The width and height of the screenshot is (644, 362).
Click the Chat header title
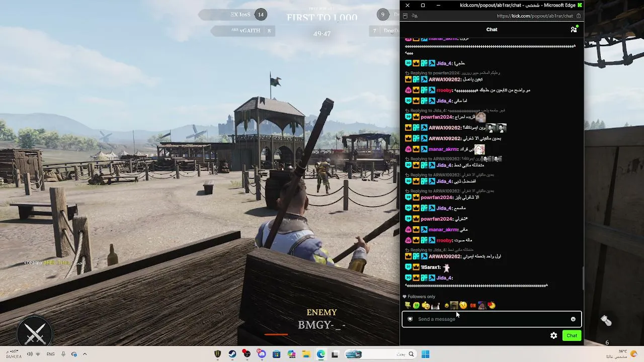pyautogui.click(x=492, y=29)
